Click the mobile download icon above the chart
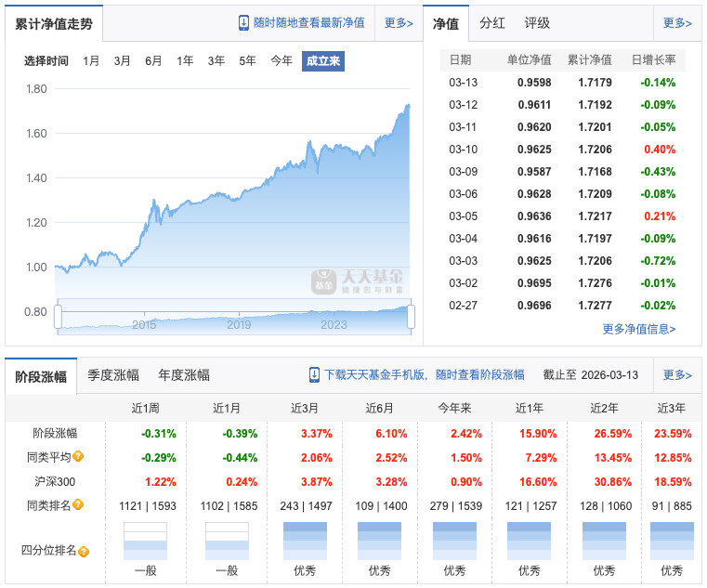This screenshot has width=707, height=588. 243,23
